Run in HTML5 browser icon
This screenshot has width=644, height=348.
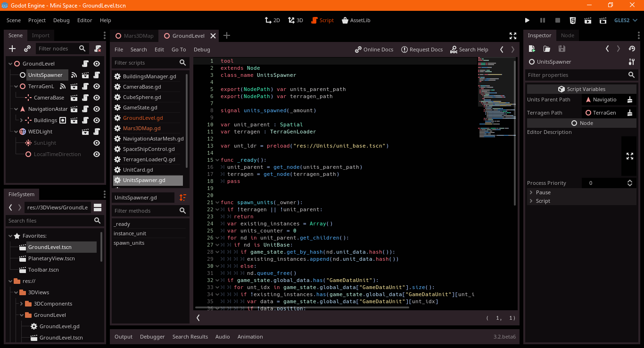click(x=572, y=20)
